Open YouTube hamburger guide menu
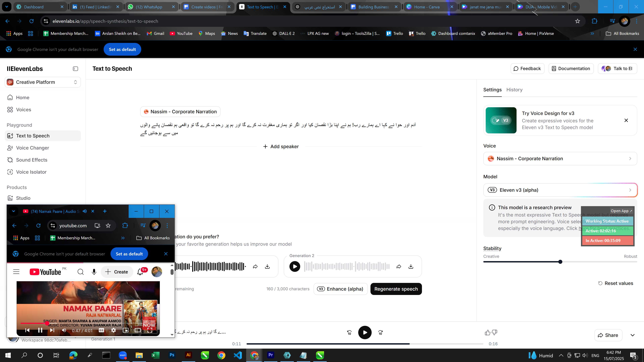Screen dimensions: 644x362 pyautogui.click(x=16, y=272)
